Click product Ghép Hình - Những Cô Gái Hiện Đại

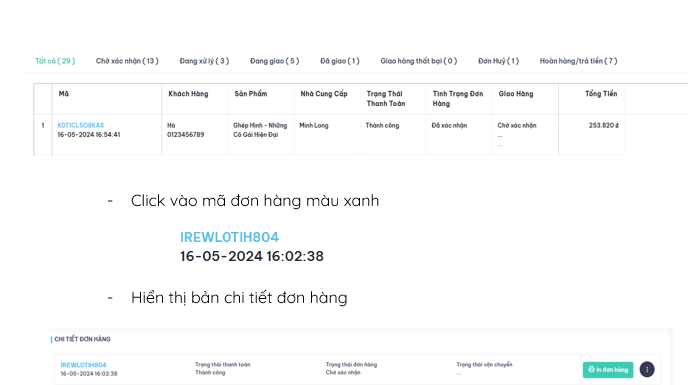260,130
